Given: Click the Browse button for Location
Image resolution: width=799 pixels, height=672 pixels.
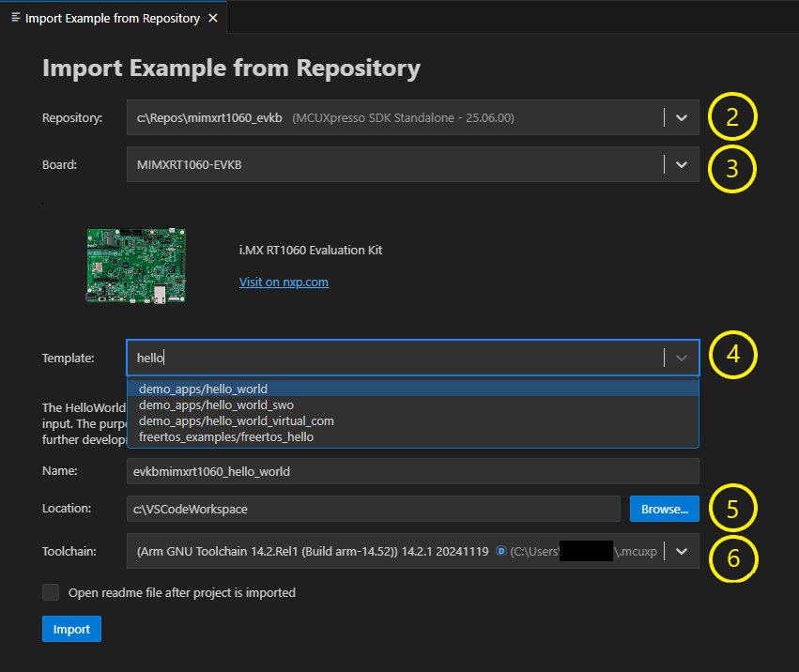Looking at the screenshot, I should 664,508.
